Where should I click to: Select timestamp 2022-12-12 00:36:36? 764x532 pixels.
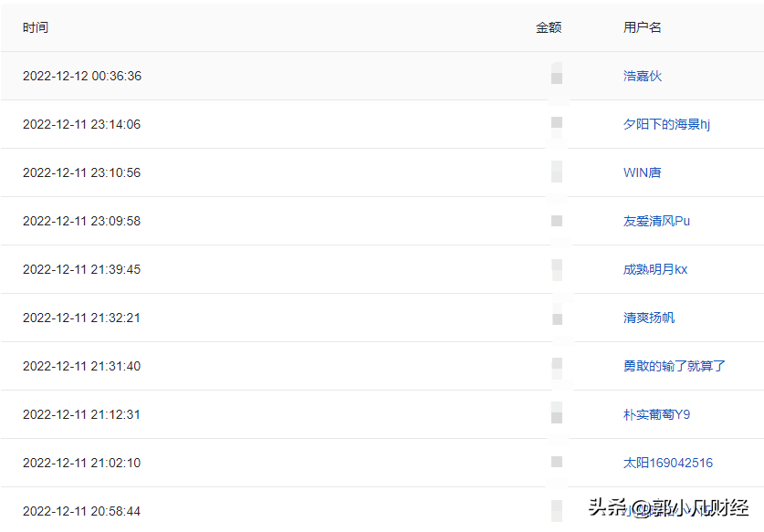coord(82,76)
